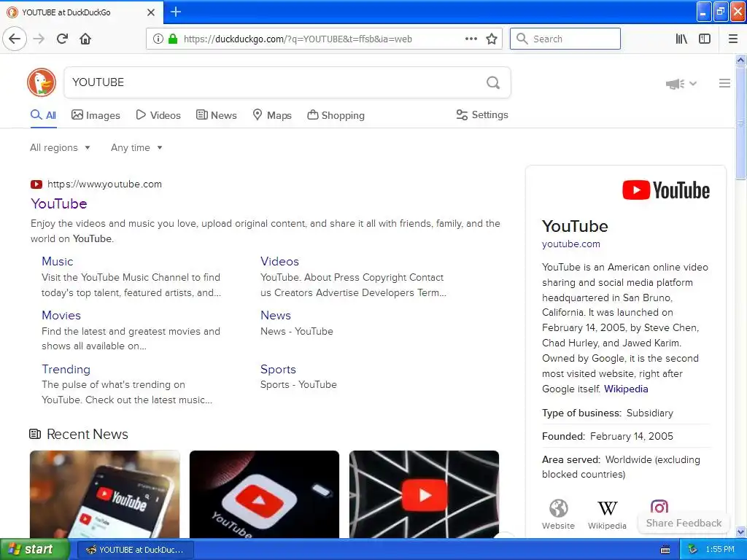Toggle the sidebar view icon

[705, 39]
